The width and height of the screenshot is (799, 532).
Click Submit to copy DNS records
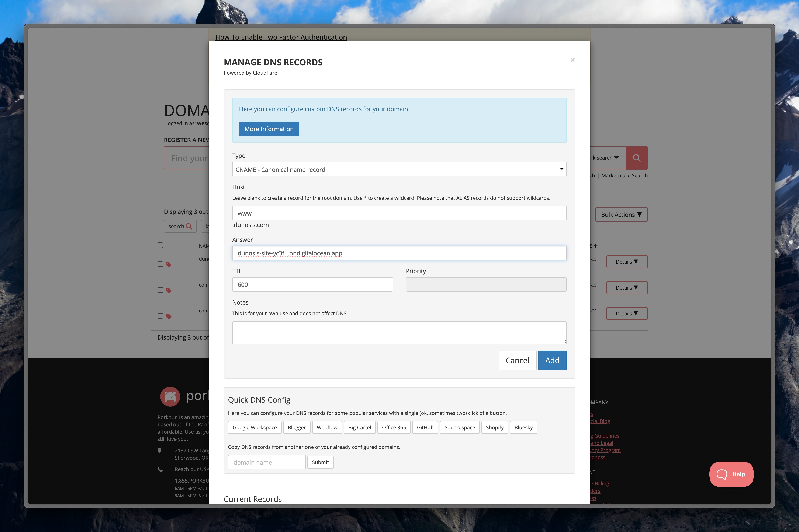tap(320, 462)
